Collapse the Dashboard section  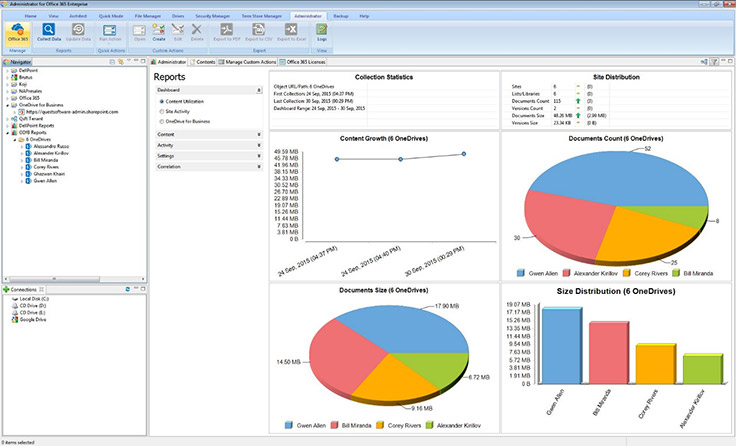[259, 90]
